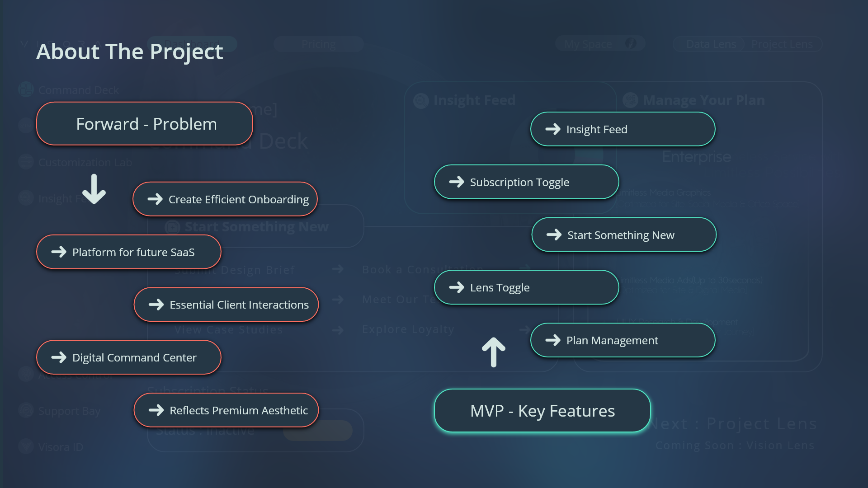Click the About The Project heading
This screenshot has width=868, height=488.
click(x=130, y=52)
